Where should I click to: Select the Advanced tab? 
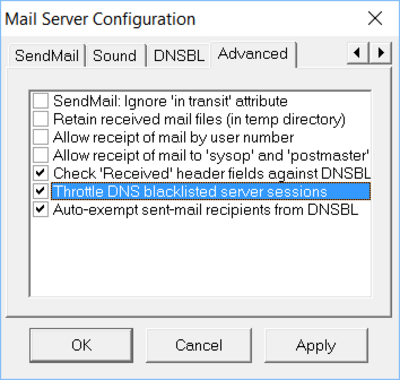tap(253, 54)
